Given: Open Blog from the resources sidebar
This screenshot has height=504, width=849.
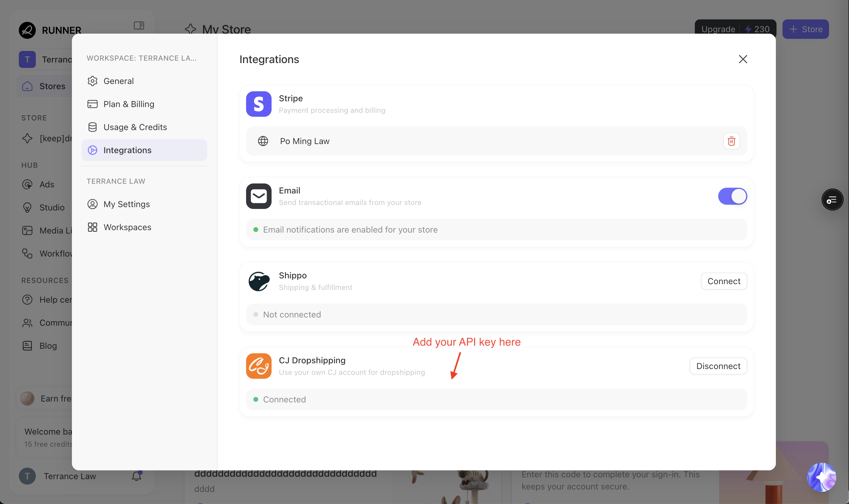Looking at the screenshot, I should point(48,345).
